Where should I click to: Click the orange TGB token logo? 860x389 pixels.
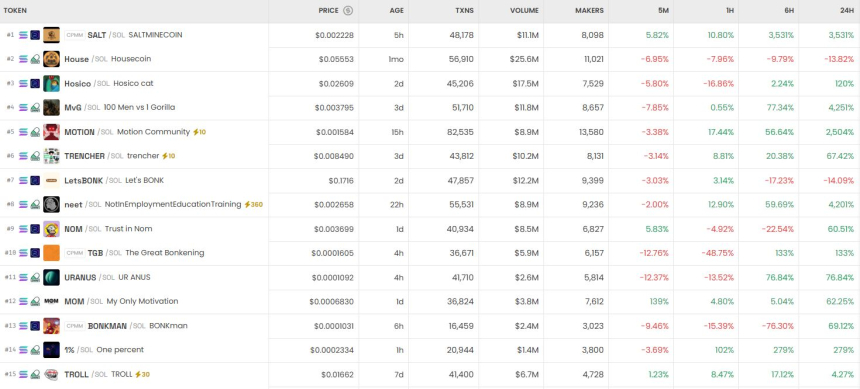tap(52, 253)
